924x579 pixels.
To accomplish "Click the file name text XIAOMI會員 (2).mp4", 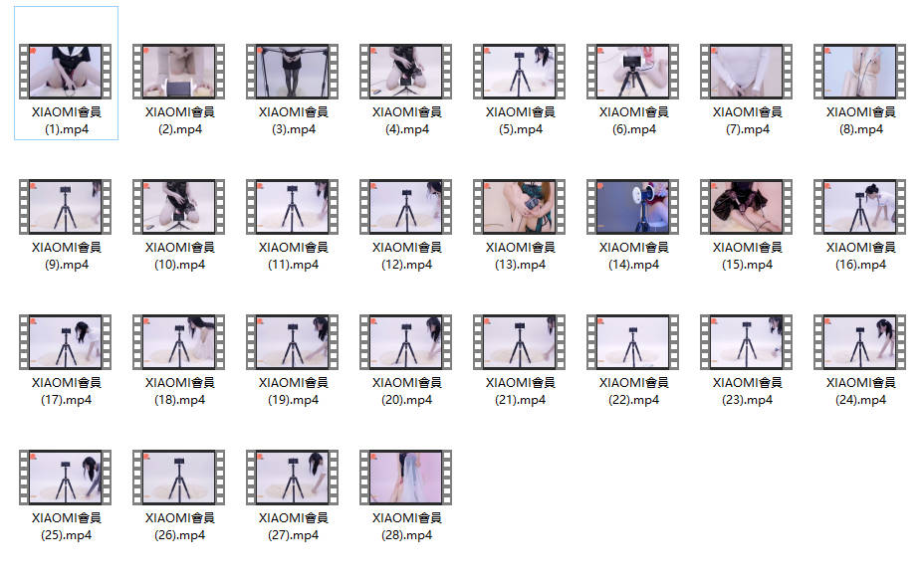I will point(180,120).
